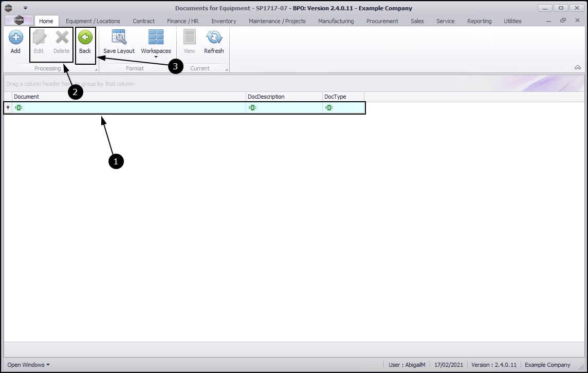Open the Reporting tab
This screenshot has height=373, width=588.
pyautogui.click(x=479, y=21)
